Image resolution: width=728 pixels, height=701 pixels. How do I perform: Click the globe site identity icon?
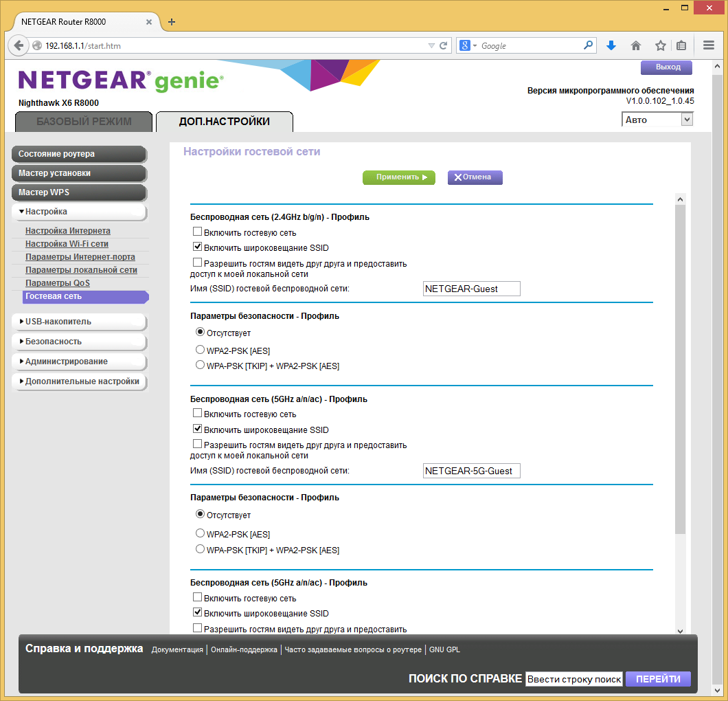(37, 45)
